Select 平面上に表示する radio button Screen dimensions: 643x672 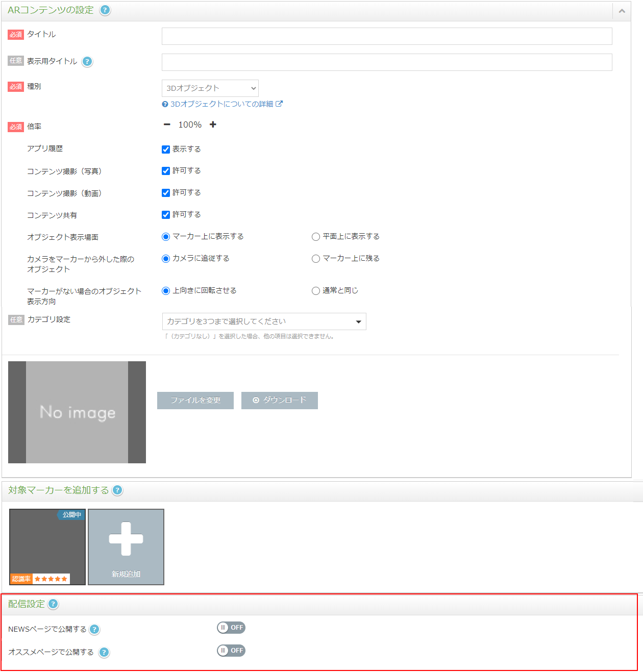click(316, 237)
